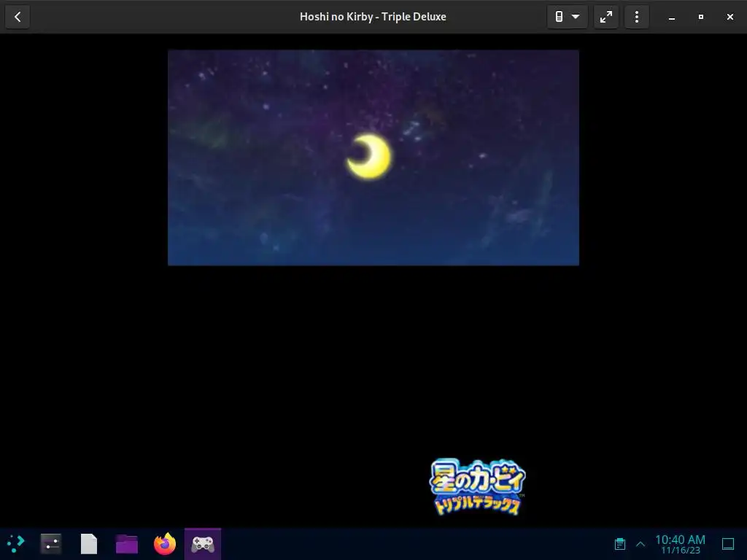Enter fullscreen mode
This screenshot has width=747, height=560.
click(606, 17)
